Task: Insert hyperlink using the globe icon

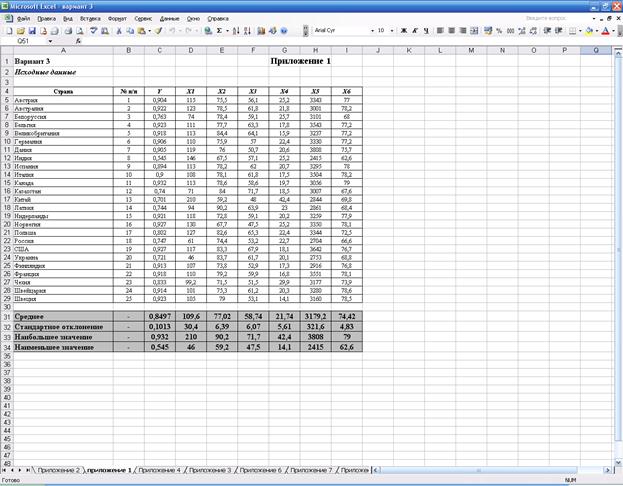Action: pos(207,31)
